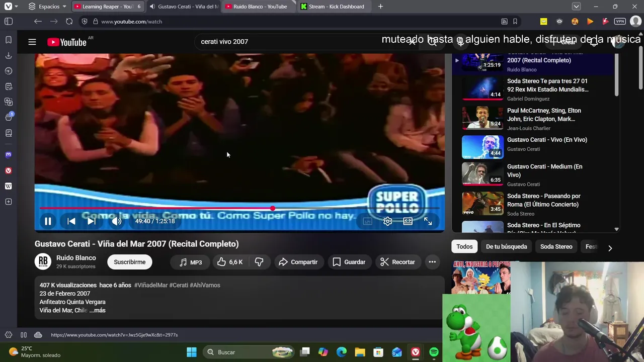
Task: Open the cast/feed icon in address bar
Action: (504, 22)
